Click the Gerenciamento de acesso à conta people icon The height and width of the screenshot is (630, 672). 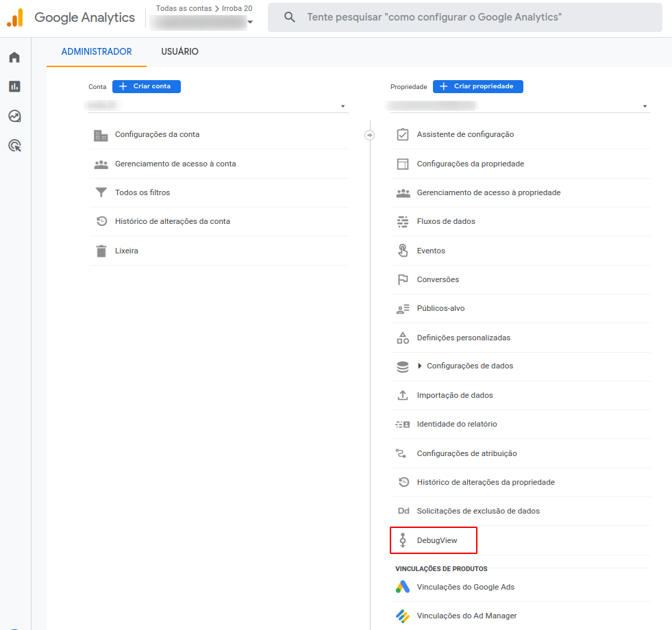click(x=101, y=164)
